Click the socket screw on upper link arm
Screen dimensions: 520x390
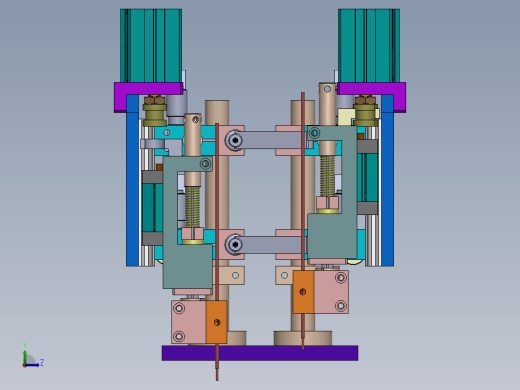tap(235, 140)
